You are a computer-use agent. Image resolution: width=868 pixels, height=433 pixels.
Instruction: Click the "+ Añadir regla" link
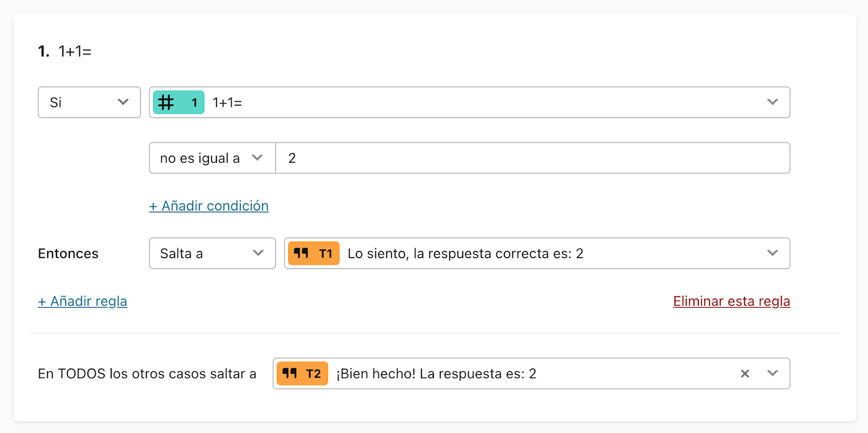[82, 301]
